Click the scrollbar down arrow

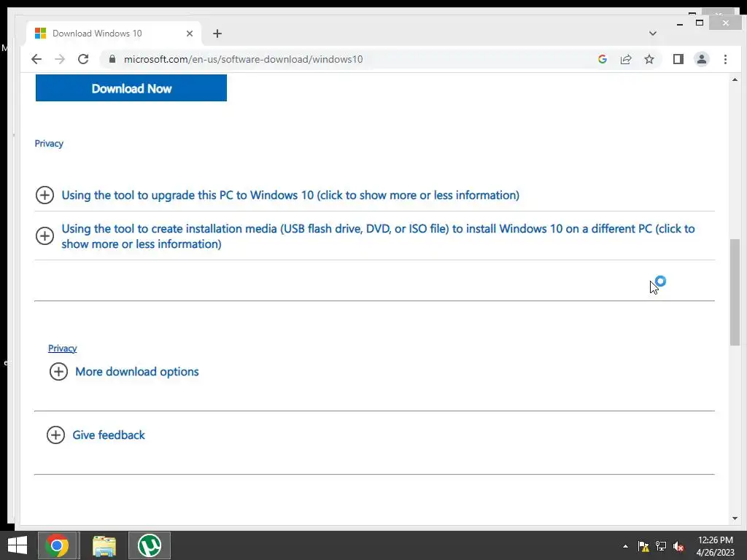point(735,518)
